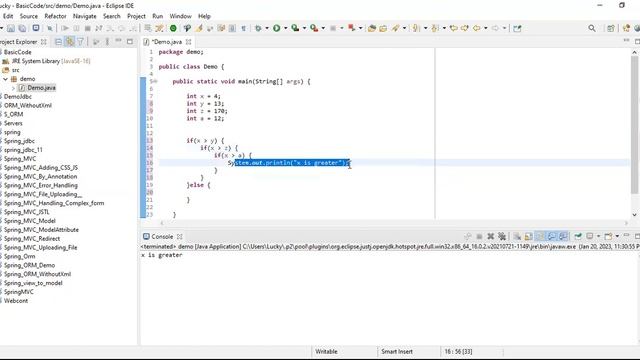Open the Debug button dropdown arrow
The width and height of the screenshot is (640, 360).
point(267,28)
